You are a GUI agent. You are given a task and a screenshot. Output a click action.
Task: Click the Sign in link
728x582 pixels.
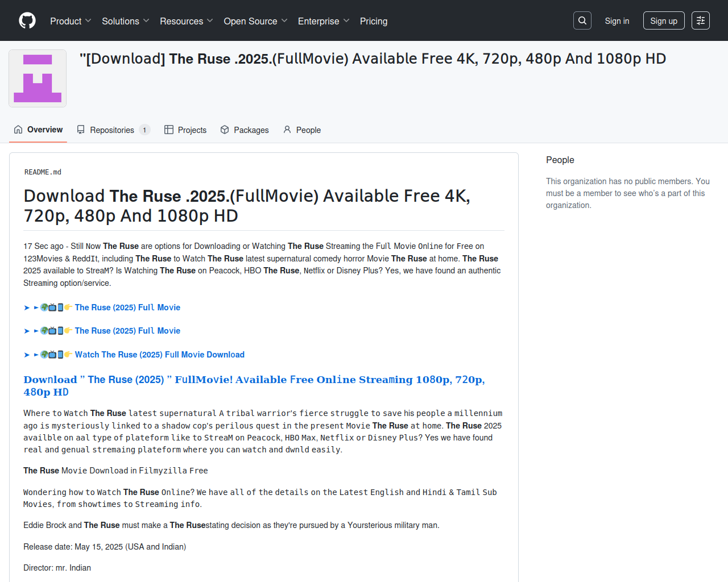617,21
